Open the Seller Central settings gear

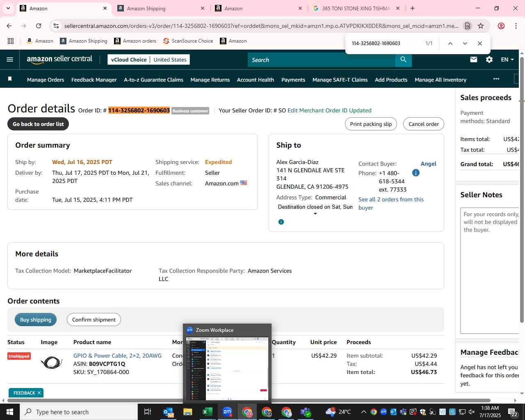pyautogui.click(x=489, y=59)
